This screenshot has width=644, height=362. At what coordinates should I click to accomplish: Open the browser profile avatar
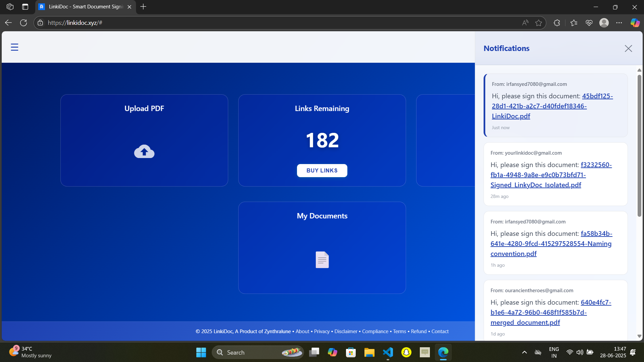point(604,23)
